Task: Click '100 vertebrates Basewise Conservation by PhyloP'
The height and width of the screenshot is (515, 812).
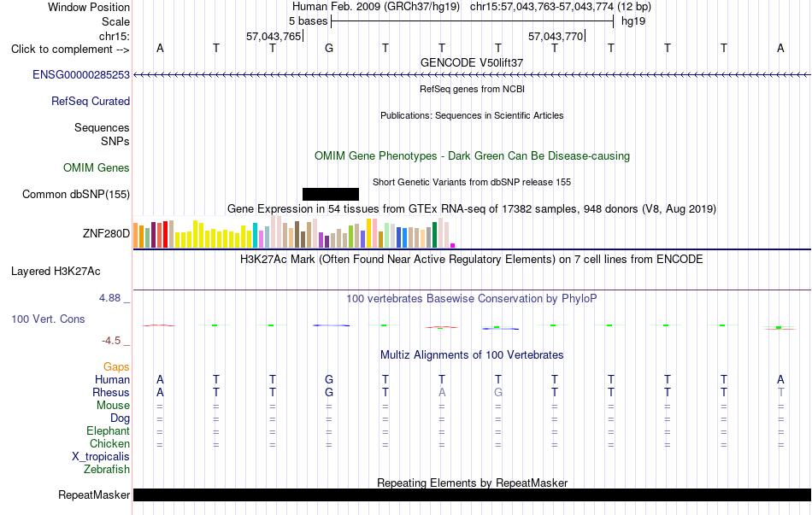Action: coord(472,299)
